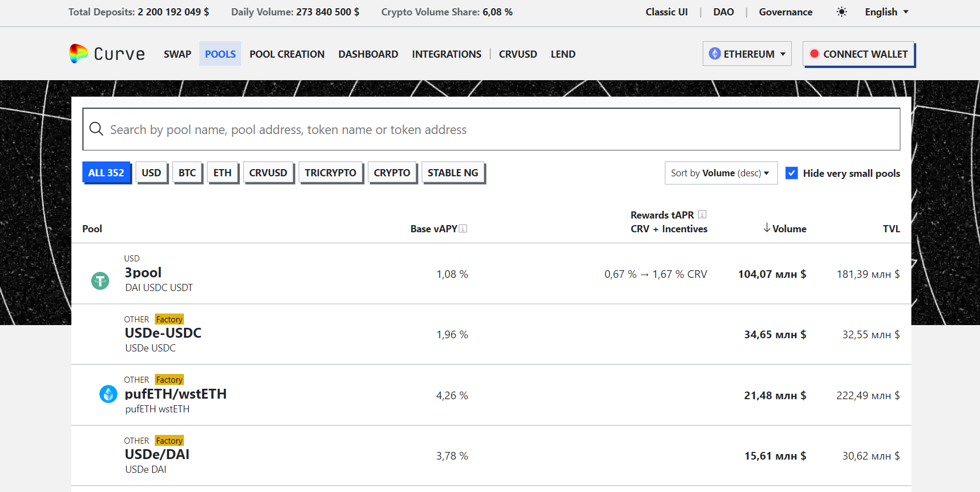Click the Curve rainbow logo icon
Viewport: 980px width, 492px height.
click(x=79, y=54)
